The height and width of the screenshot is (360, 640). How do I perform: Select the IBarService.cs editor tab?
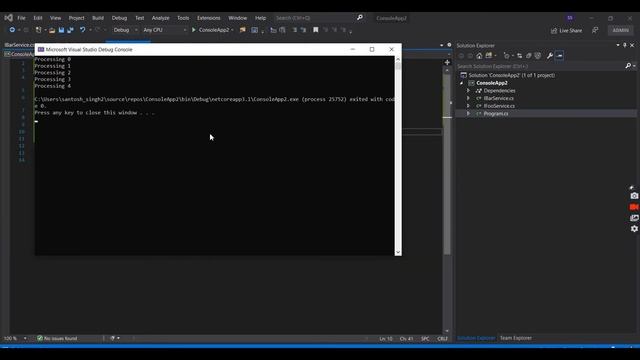(19, 45)
